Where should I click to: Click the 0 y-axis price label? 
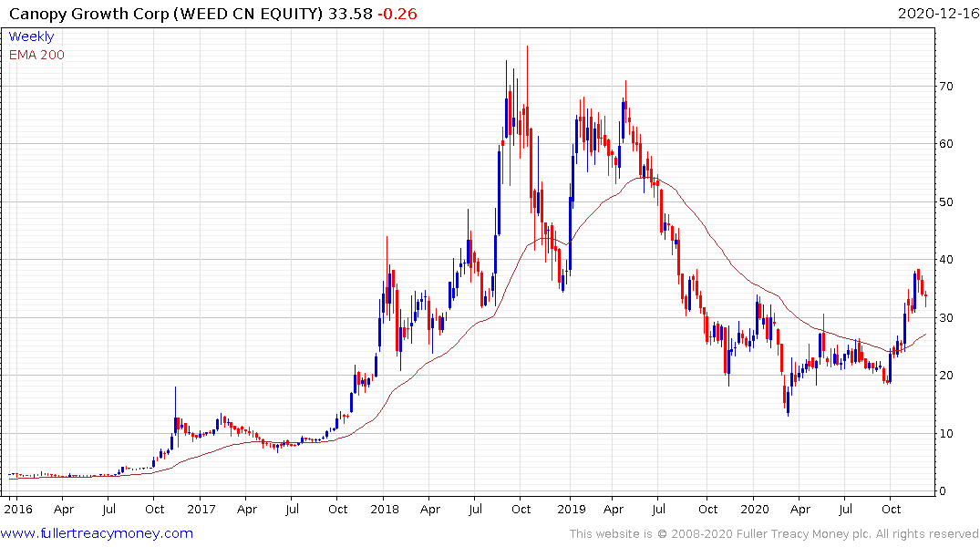(x=943, y=491)
